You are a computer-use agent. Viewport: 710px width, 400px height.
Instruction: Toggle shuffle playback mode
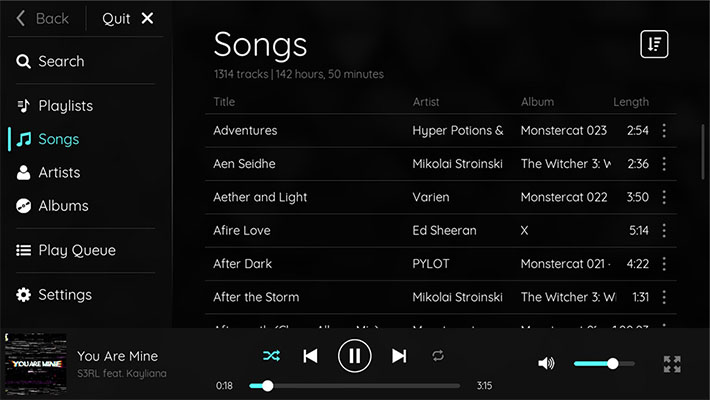[271, 356]
